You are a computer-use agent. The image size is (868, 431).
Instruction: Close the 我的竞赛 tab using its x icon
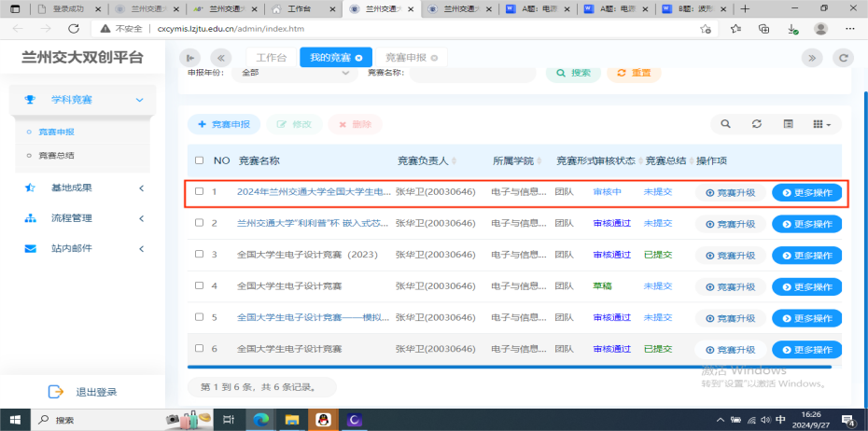pos(359,58)
